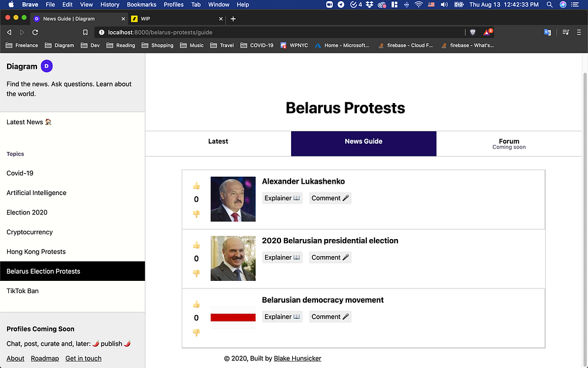This screenshot has width=588, height=368.
Task: Open the COVID-19 bookmarks folder
Action: pos(257,45)
